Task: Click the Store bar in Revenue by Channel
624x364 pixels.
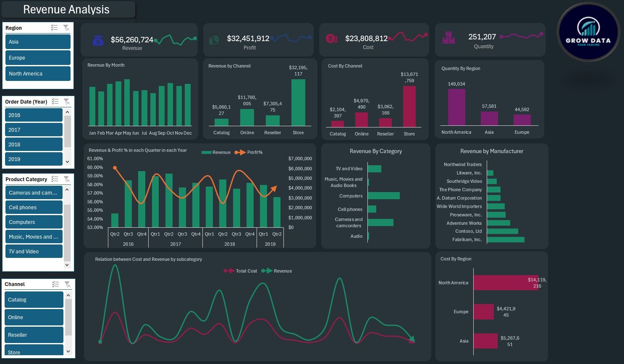Action: 298,102
